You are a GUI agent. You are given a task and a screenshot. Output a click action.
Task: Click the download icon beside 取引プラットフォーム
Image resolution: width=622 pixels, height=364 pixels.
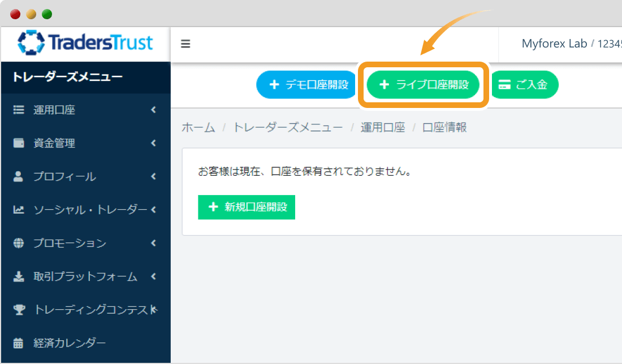pos(19,277)
